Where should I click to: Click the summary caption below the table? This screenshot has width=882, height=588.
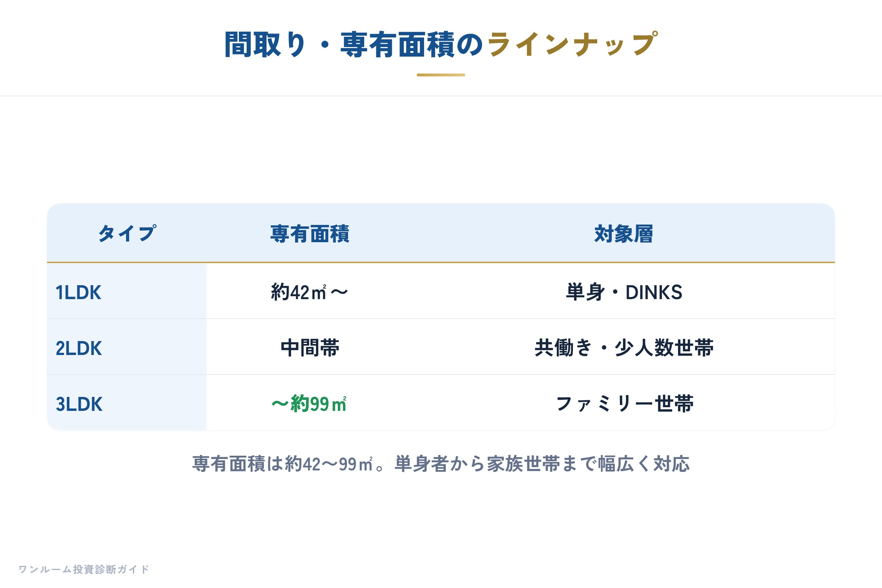(441, 464)
